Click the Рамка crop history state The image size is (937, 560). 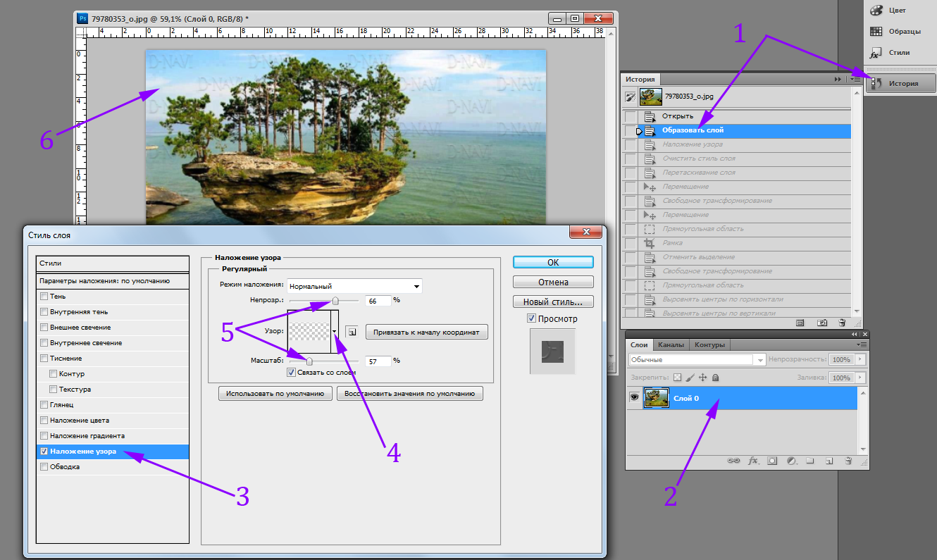[x=736, y=243]
